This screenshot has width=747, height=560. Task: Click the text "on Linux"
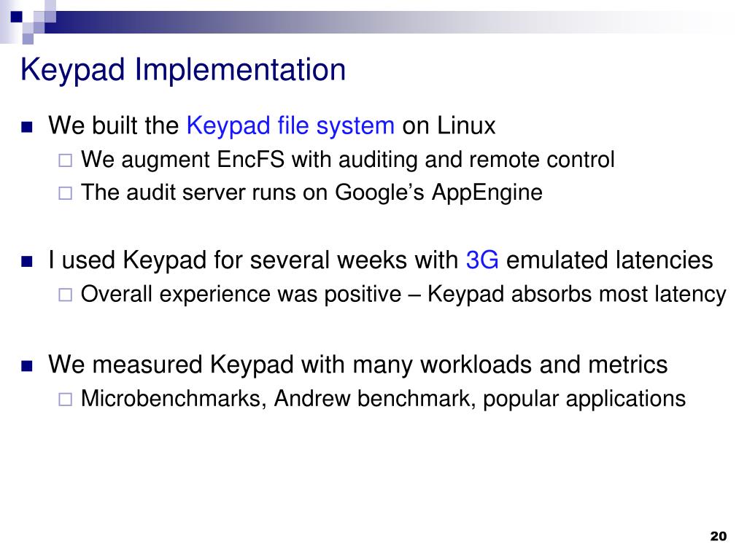click(449, 126)
